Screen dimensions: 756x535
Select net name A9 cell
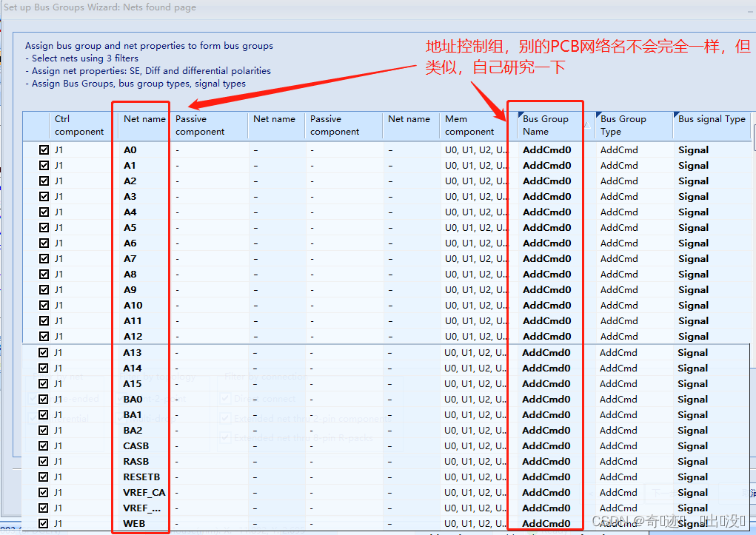pos(130,289)
